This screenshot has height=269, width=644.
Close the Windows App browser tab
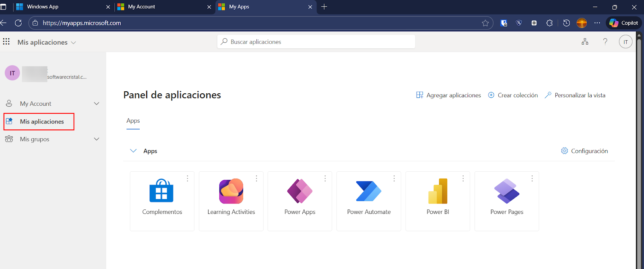click(x=108, y=7)
